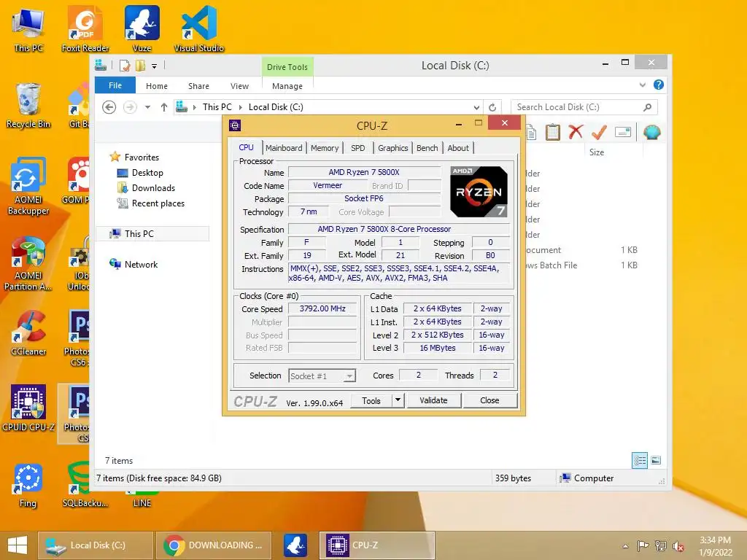The width and height of the screenshot is (747, 560).
Task: Click the Windows Start button
Action: pyautogui.click(x=18, y=545)
